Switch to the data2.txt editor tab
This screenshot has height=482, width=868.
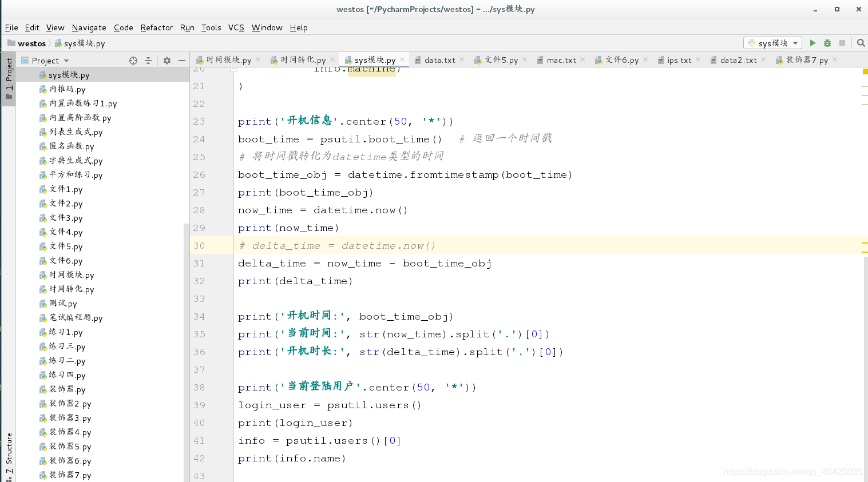[x=738, y=59]
